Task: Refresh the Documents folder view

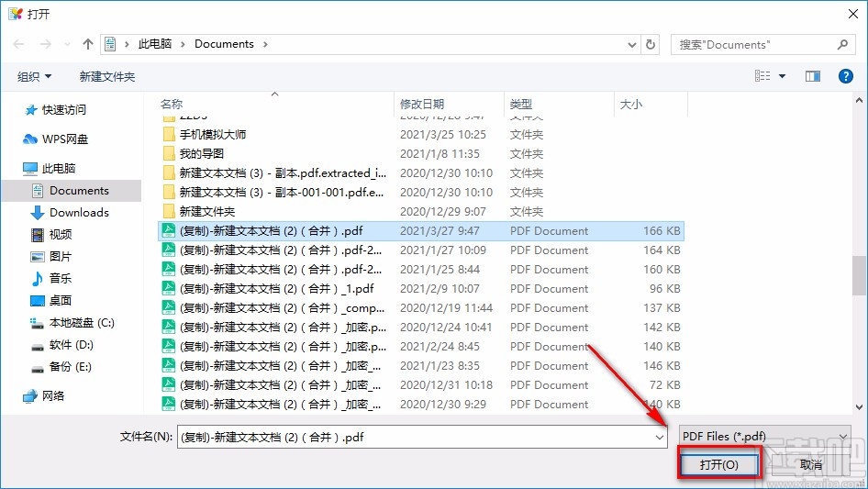Action: (x=651, y=44)
